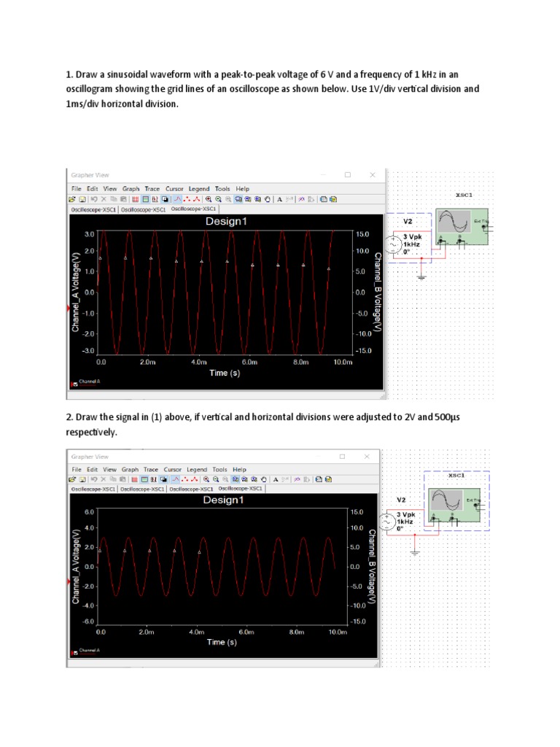Toggle Show Grid in lower Grapher View toolbar
560x747 pixels.
[134, 479]
